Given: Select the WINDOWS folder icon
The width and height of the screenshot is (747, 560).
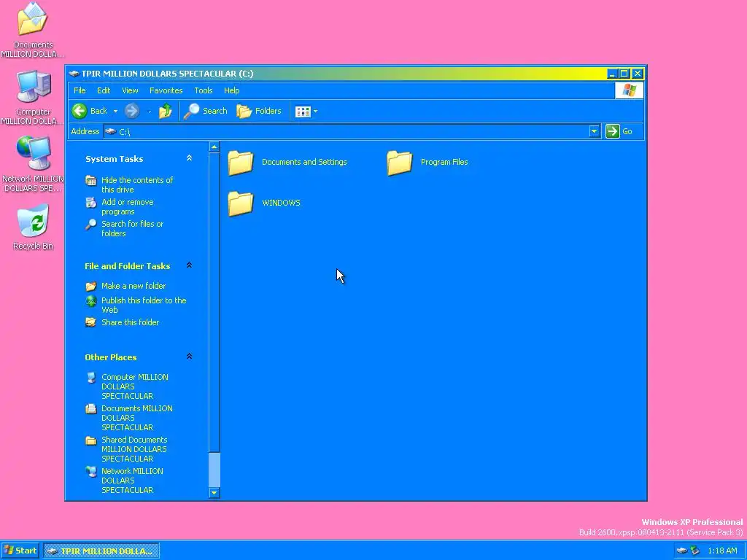Looking at the screenshot, I should (x=241, y=203).
